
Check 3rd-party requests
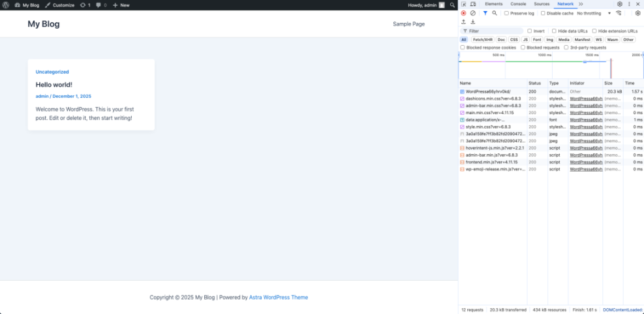(566, 47)
